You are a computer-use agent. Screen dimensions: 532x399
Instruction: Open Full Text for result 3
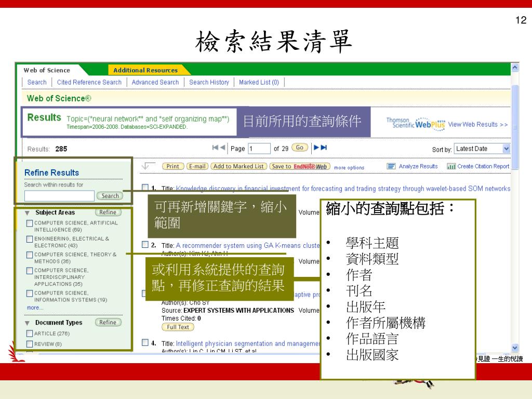pos(178,327)
